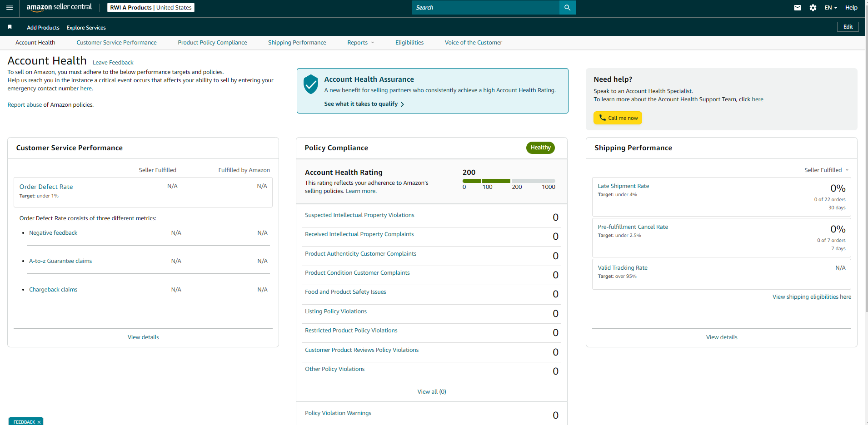Close the FEEDBACK tab with the X
The height and width of the screenshot is (425, 868).
[x=39, y=422]
